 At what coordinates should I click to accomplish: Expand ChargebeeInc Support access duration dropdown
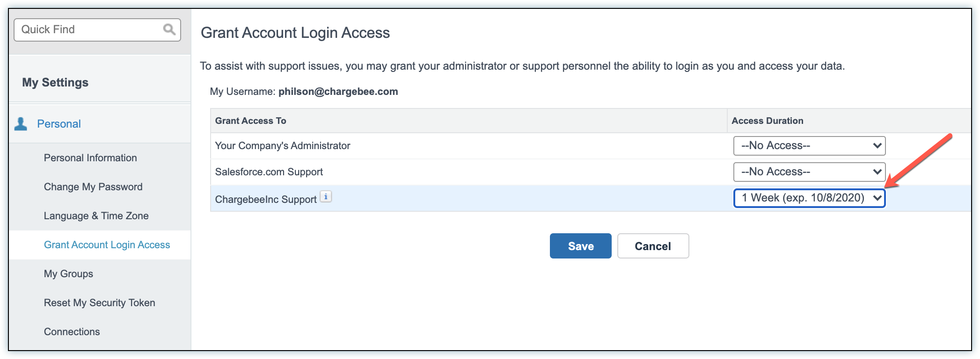(x=809, y=198)
